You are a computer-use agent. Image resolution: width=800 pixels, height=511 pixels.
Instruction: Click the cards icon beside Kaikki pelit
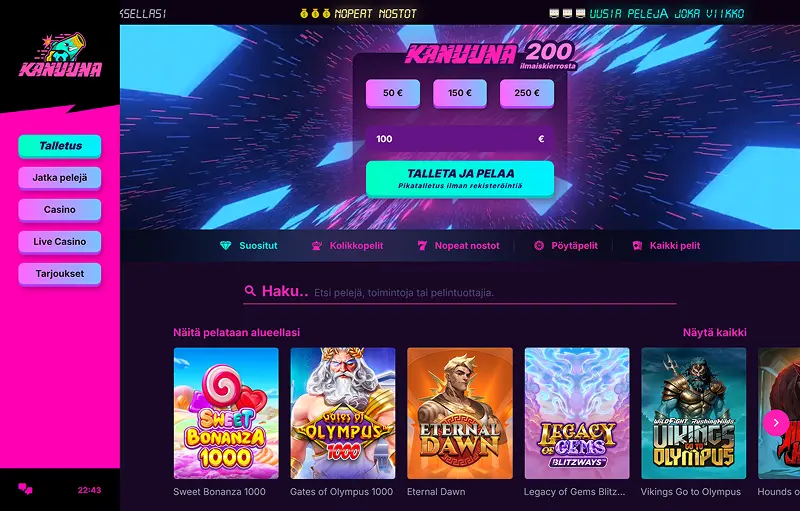[637, 246]
